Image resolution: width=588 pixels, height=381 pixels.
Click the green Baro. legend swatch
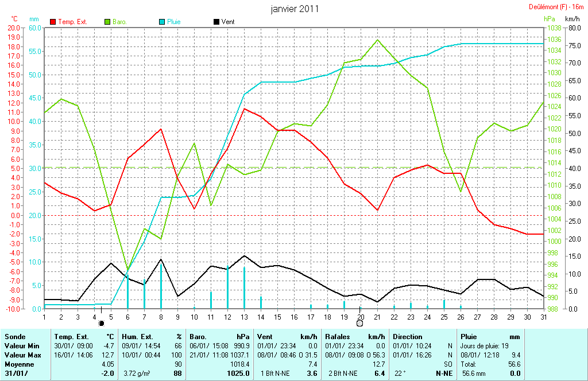click(x=107, y=22)
